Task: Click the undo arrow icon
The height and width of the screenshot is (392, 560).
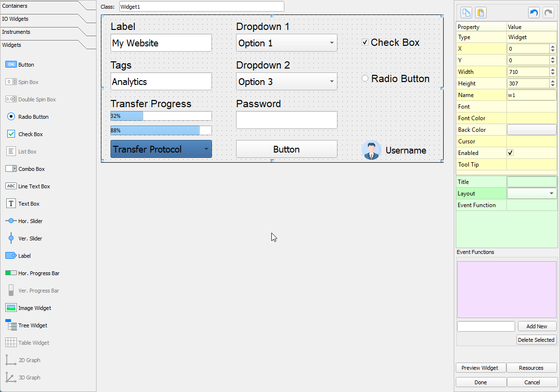Action: [534, 13]
